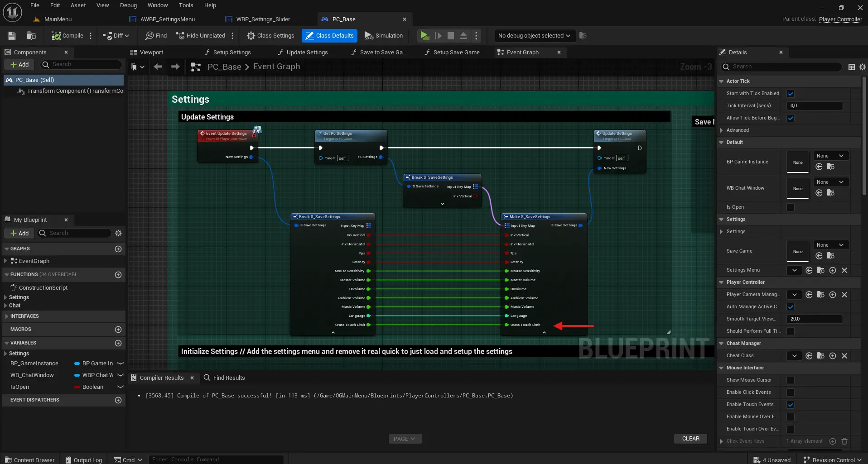Open Class Defaults
This screenshot has height=464, width=868.
(330, 36)
